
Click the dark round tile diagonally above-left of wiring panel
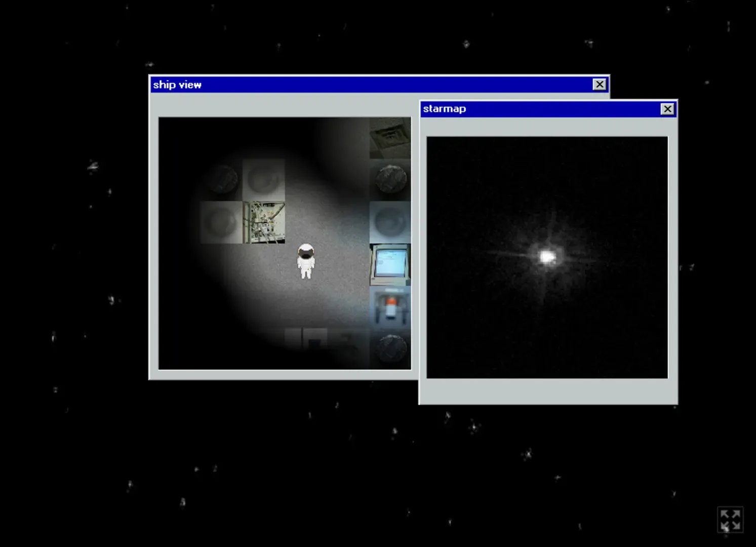221,180
